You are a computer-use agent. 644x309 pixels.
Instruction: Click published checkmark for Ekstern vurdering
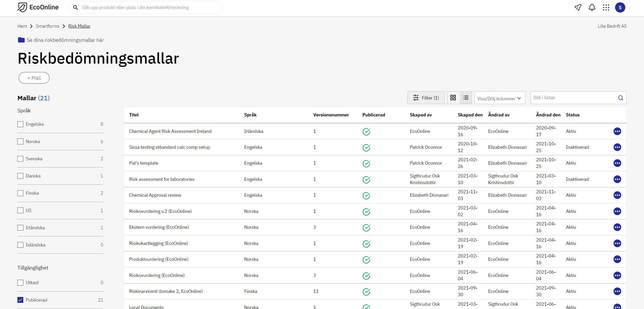point(366,228)
